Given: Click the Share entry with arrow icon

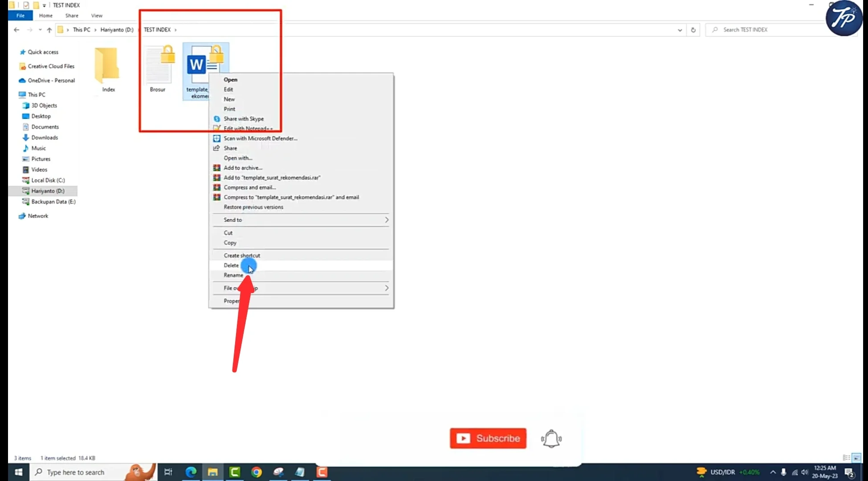Looking at the screenshot, I should (x=230, y=148).
